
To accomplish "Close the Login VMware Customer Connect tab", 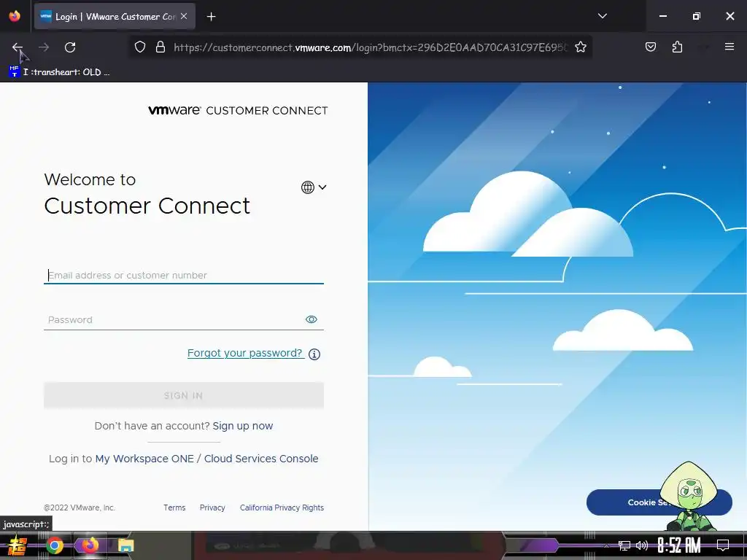I will [184, 16].
